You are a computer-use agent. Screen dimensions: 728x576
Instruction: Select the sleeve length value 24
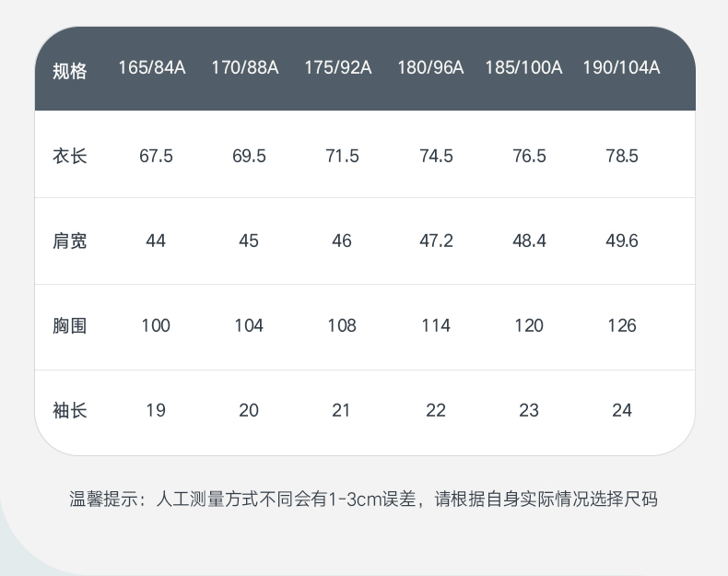(x=622, y=410)
